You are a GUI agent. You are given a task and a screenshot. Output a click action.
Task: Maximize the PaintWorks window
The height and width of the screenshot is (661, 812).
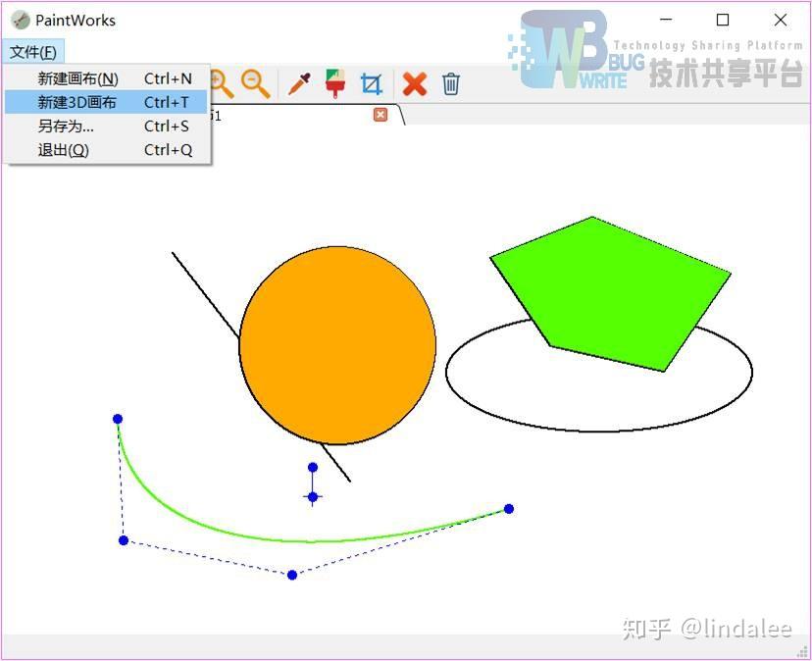click(723, 20)
